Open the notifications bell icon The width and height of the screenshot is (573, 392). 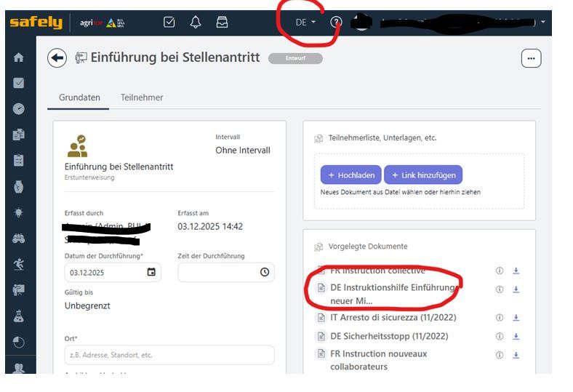pyautogui.click(x=196, y=23)
